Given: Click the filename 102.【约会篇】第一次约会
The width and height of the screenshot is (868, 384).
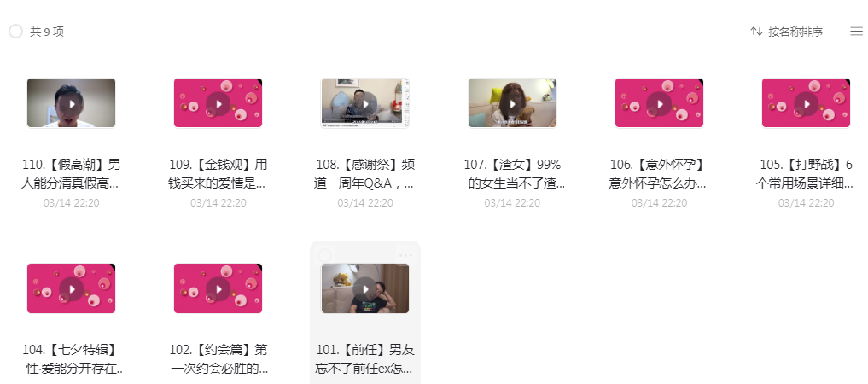Looking at the screenshot, I should [218, 359].
